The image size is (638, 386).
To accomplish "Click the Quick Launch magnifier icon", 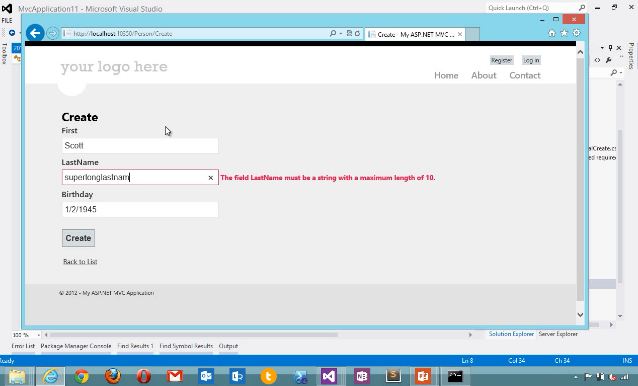I will [x=582, y=8].
